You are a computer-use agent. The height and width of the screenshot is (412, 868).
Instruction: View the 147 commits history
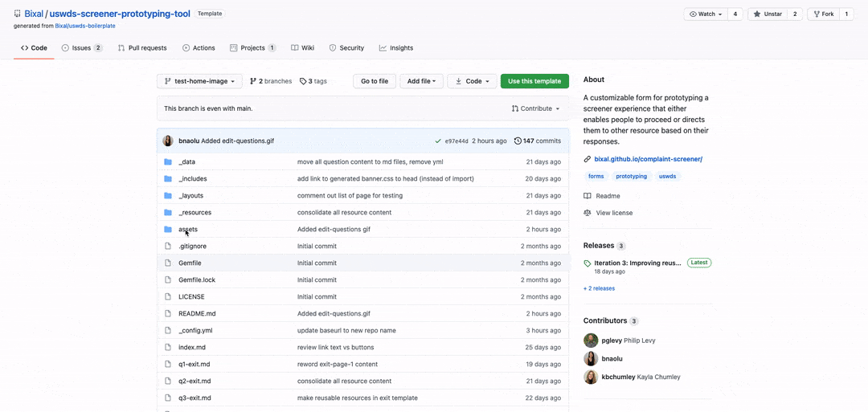pyautogui.click(x=537, y=141)
